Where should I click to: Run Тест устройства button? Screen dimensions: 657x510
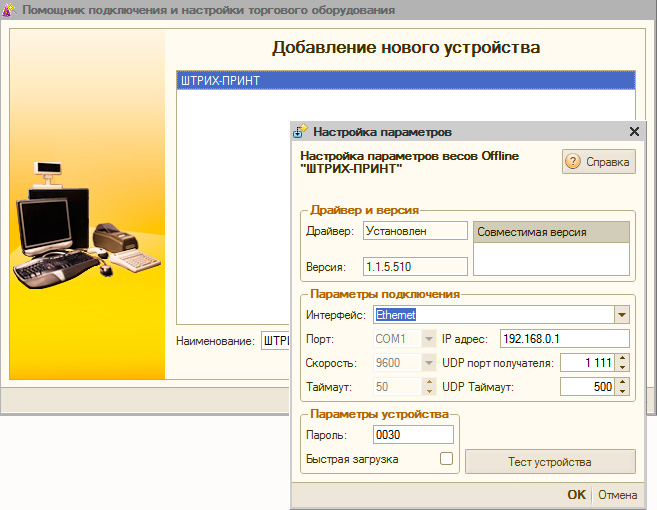tap(550, 461)
